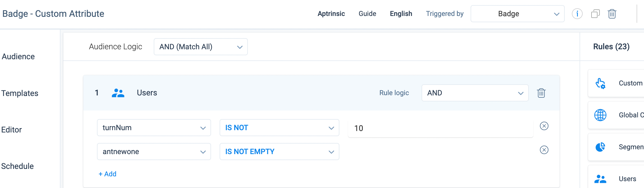Click the English language link

[401, 14]
